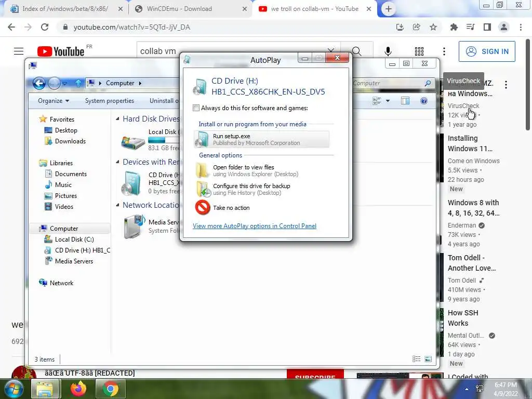Click the YouTube logo

click(61, 51)
